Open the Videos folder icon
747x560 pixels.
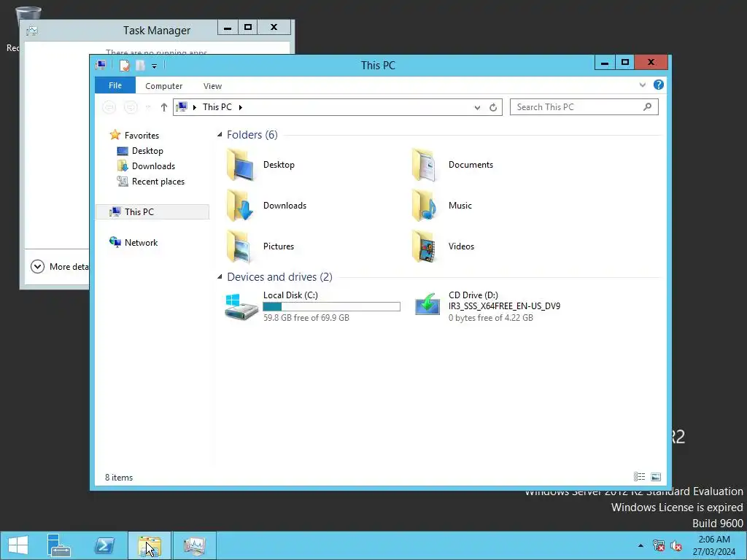(425, 246)
